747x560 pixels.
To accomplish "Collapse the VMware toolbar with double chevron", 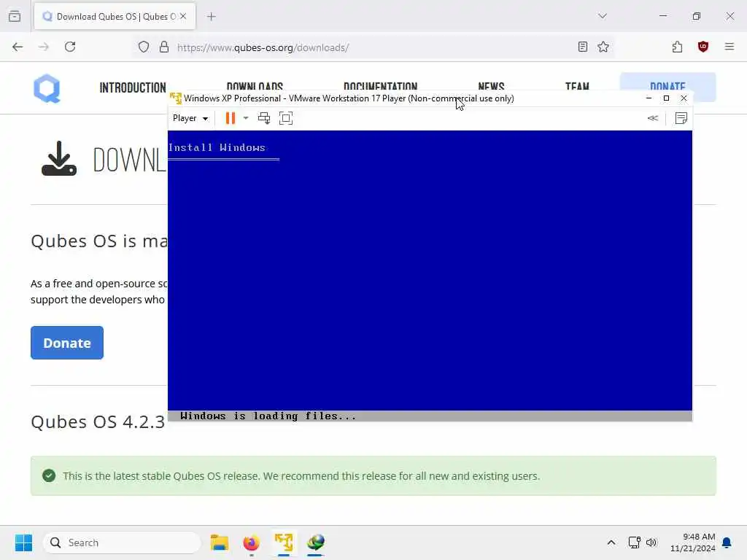I will click(653, 118).
